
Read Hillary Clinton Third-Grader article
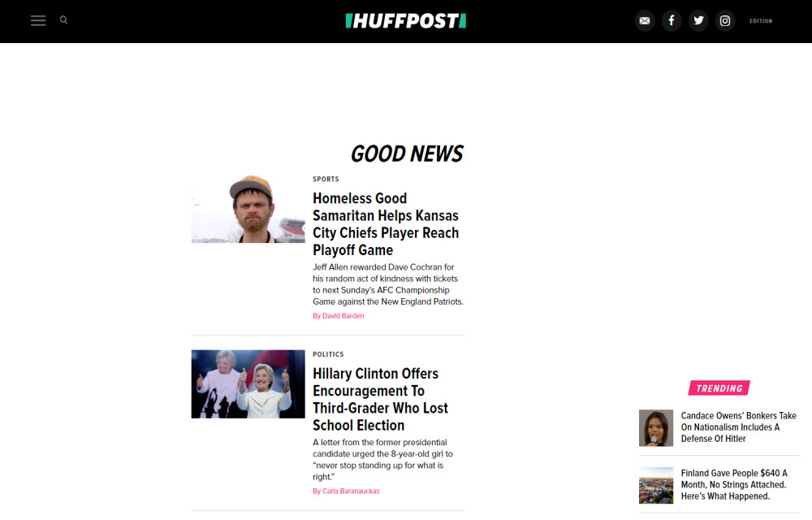pos(381,399)
